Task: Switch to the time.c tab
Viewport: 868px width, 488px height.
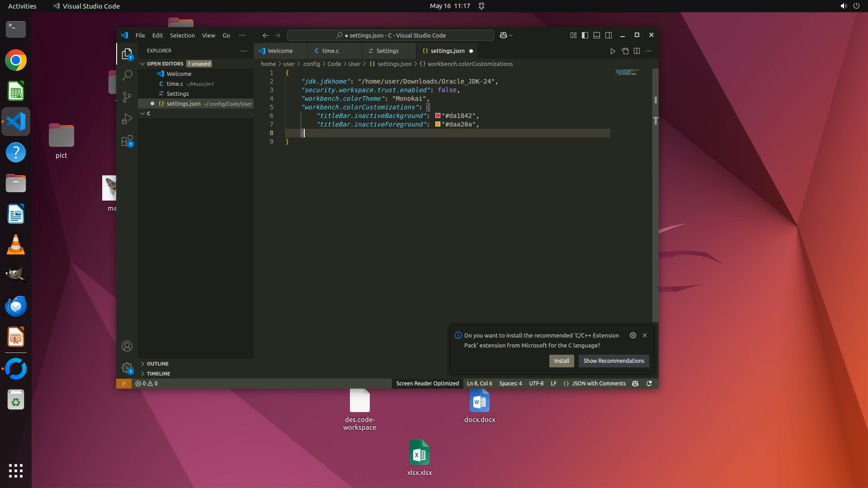Action: 330,51
